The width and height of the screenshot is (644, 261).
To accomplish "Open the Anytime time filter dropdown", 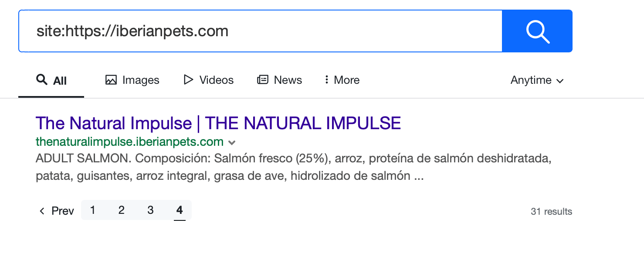I will click(x=537, y=80).
